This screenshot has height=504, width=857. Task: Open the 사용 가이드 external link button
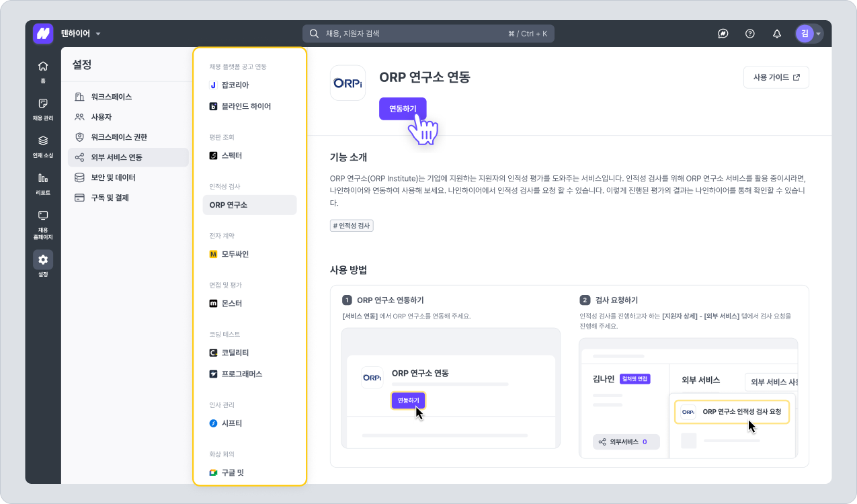point(776,77)
